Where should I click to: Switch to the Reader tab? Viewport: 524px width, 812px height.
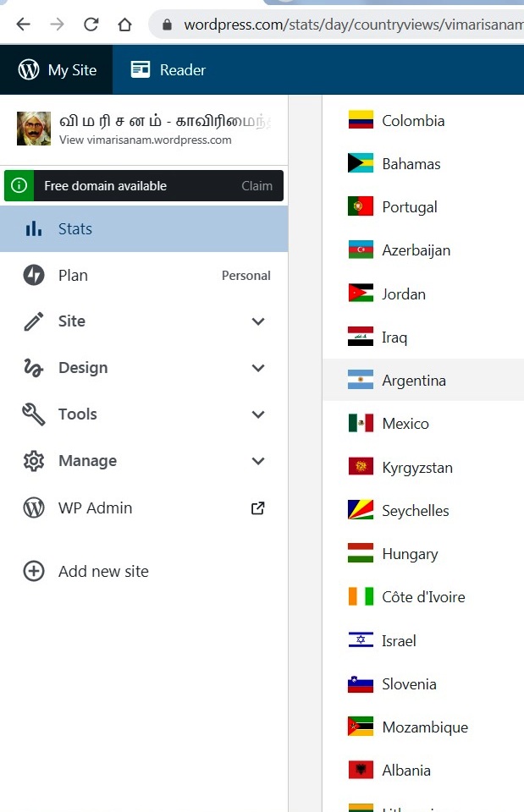coord(168,70)
